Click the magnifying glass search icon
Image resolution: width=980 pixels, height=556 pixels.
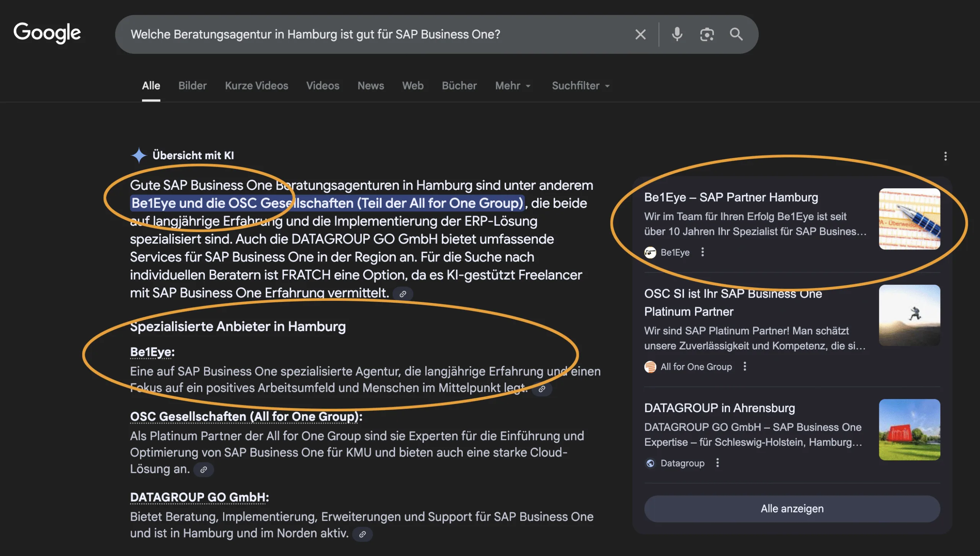(736, 34)
